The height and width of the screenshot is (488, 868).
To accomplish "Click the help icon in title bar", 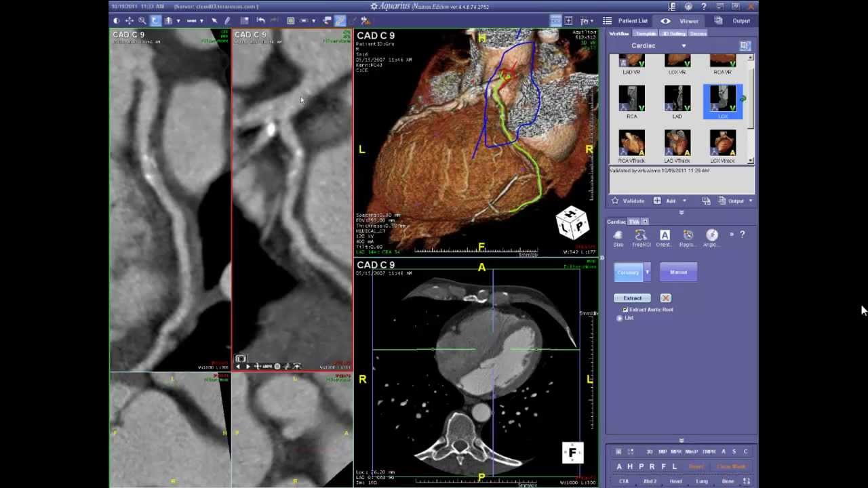I will [703, 6].
